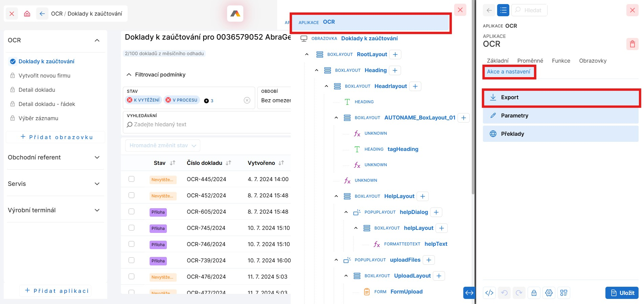Add child to UploadLayout with plus icon
Screen dimensions: 644x304
point(439,276)
